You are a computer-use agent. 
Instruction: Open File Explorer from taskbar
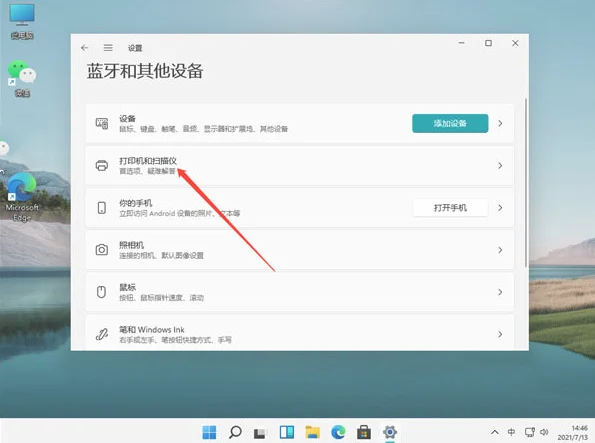[313, 432]
